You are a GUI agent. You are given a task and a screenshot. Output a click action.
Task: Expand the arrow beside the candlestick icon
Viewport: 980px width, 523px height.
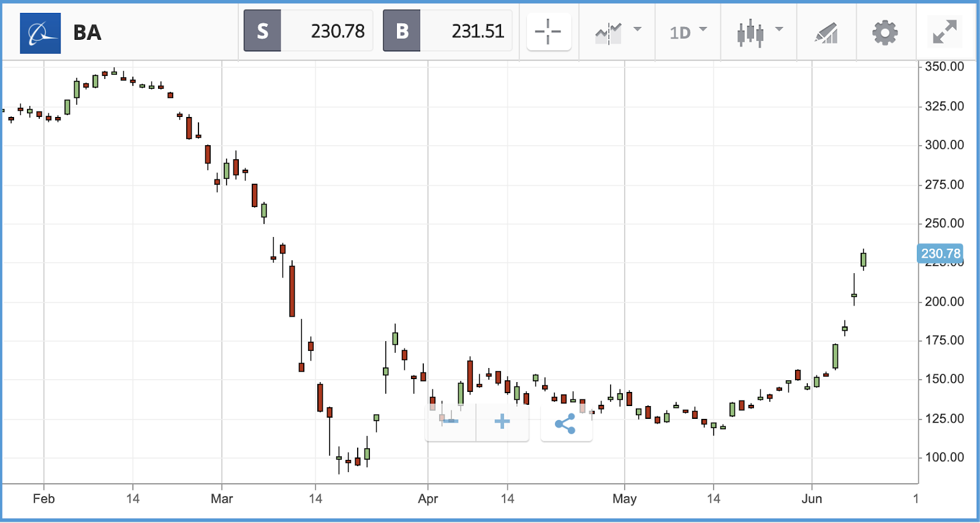tap(779, 29)
